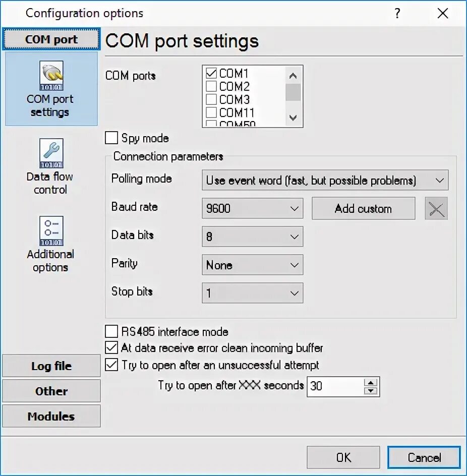The width and height of the screenshot is (467, 476).
Task: Open the COM port settings icon
Action: point(51,76)
